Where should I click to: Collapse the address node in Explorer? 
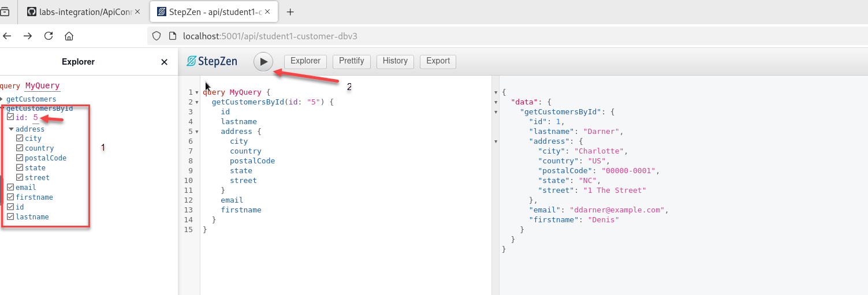[x=11, y=129]
